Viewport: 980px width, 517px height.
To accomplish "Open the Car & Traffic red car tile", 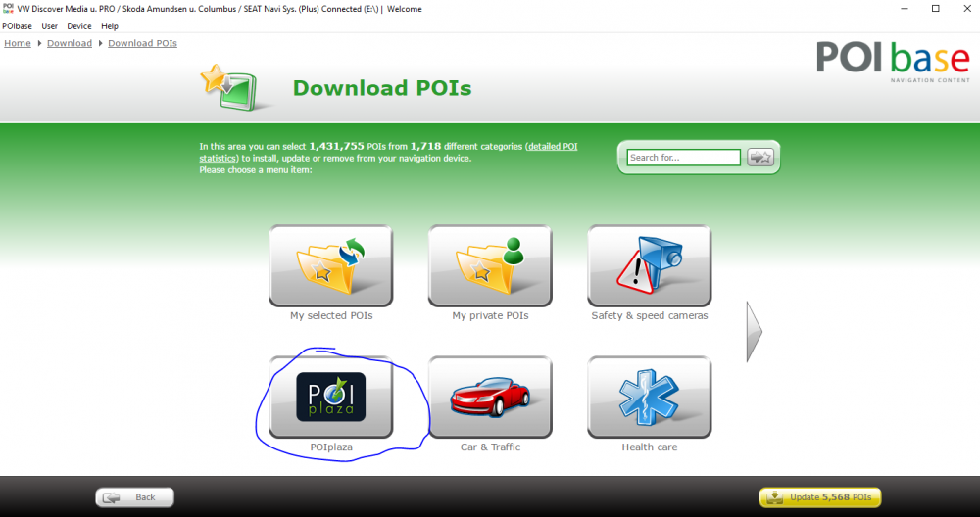I will [490, 398].
